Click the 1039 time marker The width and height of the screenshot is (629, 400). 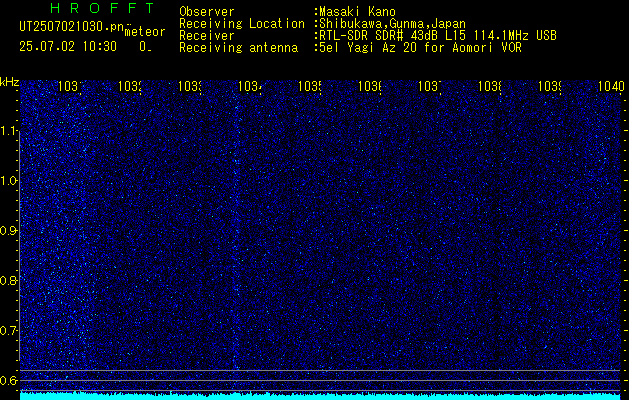550,86
